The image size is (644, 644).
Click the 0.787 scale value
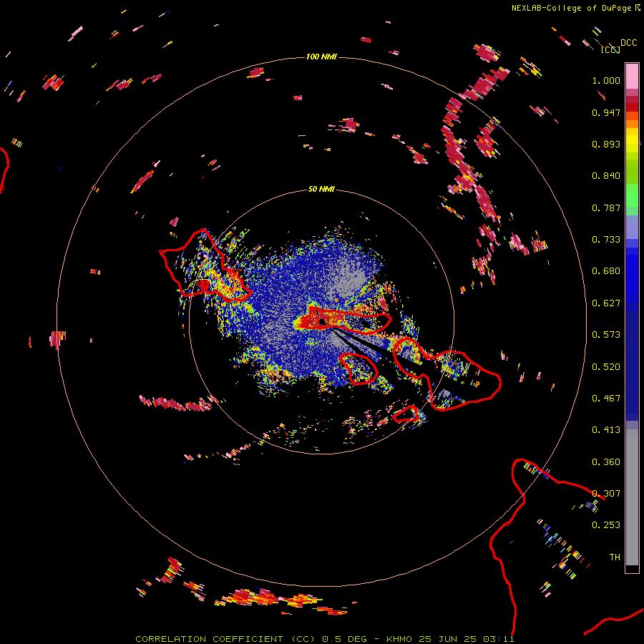coord(606,208)
